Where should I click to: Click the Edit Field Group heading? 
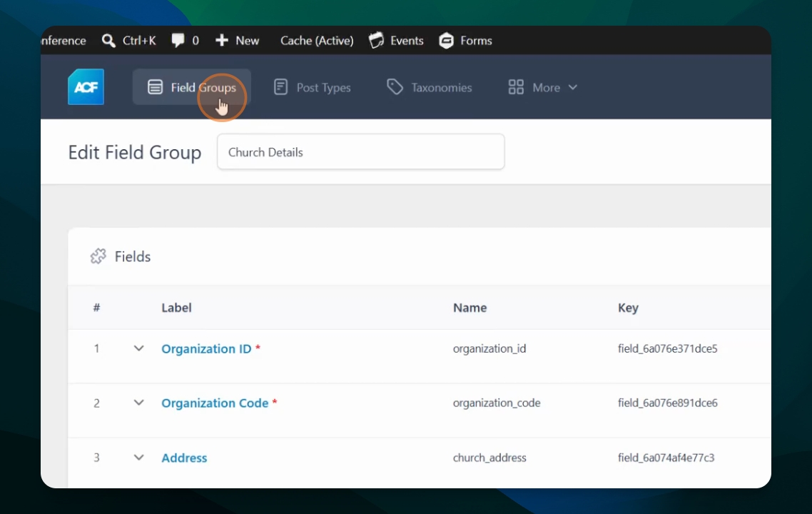click(x=135, y=152)
